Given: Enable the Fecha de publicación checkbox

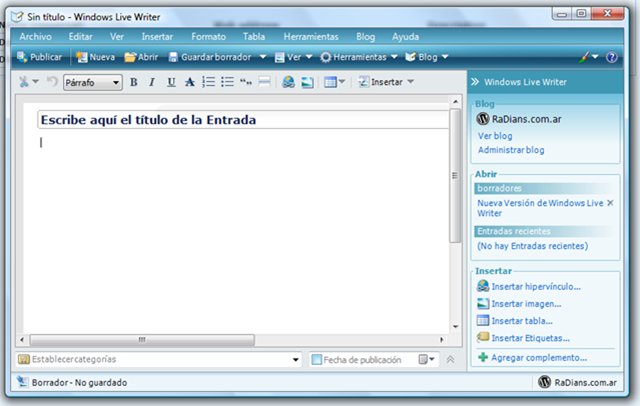Looking at the screenshot, I should pyautogui.click(x=316, y=359).
